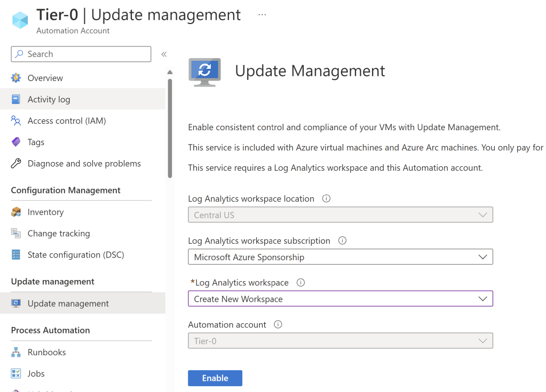Collapse the left sidebar with chevron
546x392 pixels.
point(164,54)
